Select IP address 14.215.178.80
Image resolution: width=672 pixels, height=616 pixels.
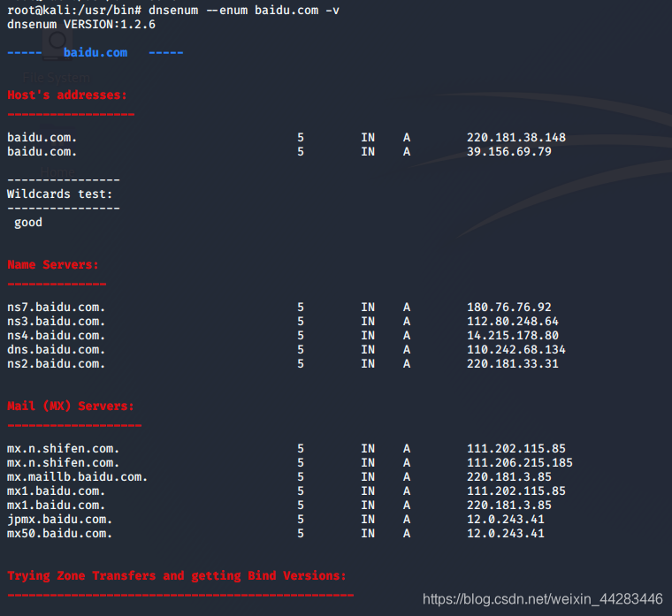[513, 336]
